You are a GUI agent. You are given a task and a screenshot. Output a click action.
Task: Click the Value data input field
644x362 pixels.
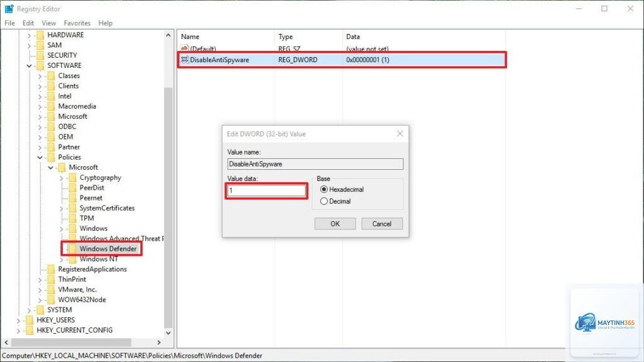[x=267, y=190]
